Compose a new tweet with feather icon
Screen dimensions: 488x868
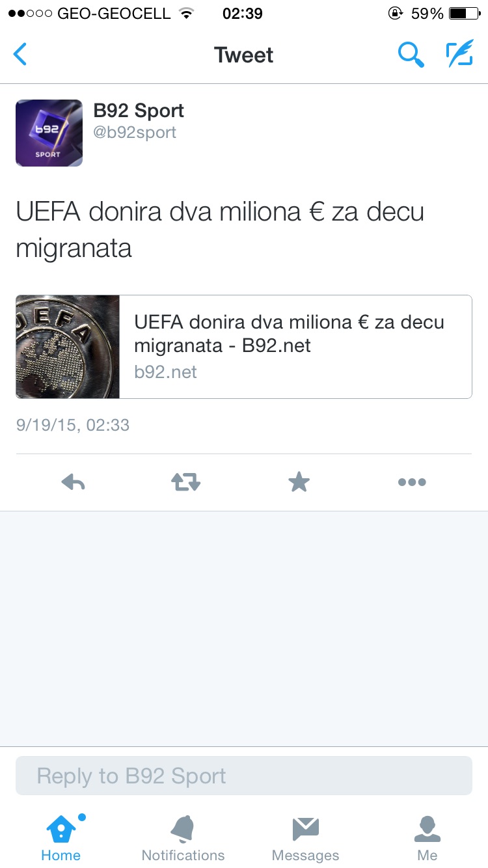[x=459, y=55]
